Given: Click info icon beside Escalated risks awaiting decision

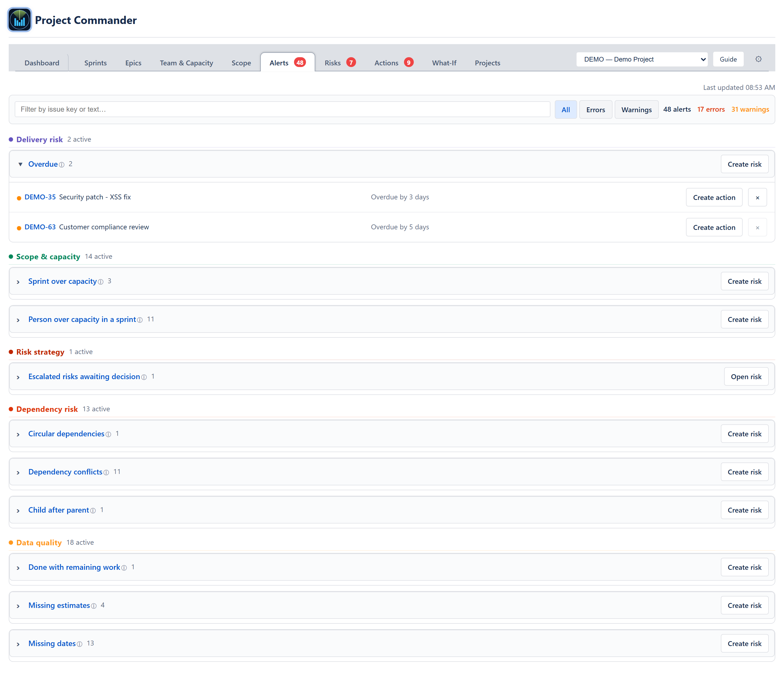Looking at the screenshot, I should [144, 377].
